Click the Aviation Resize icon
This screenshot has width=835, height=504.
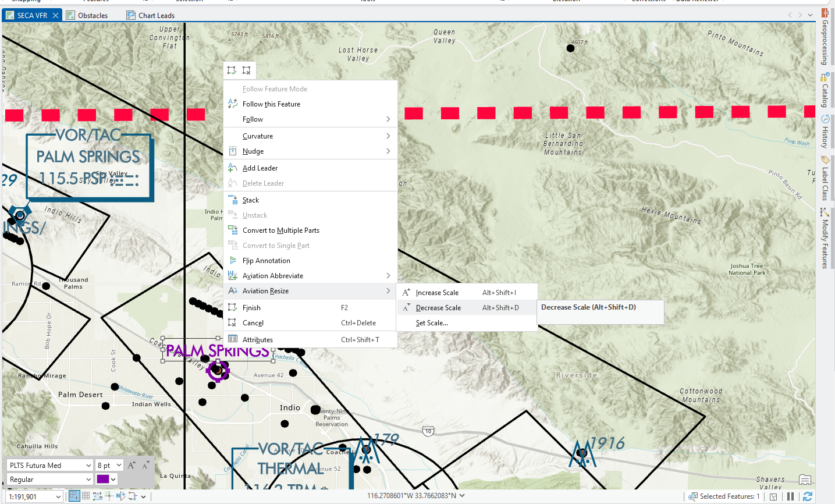point(233,290)
